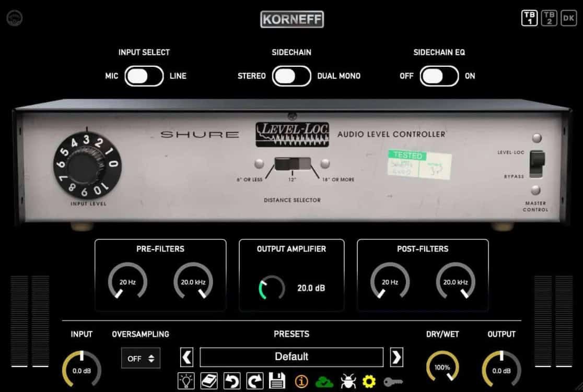Click the Post-Filters 20.0 kHz knob
The image size is (583, 392).
(x=456, y=282)
